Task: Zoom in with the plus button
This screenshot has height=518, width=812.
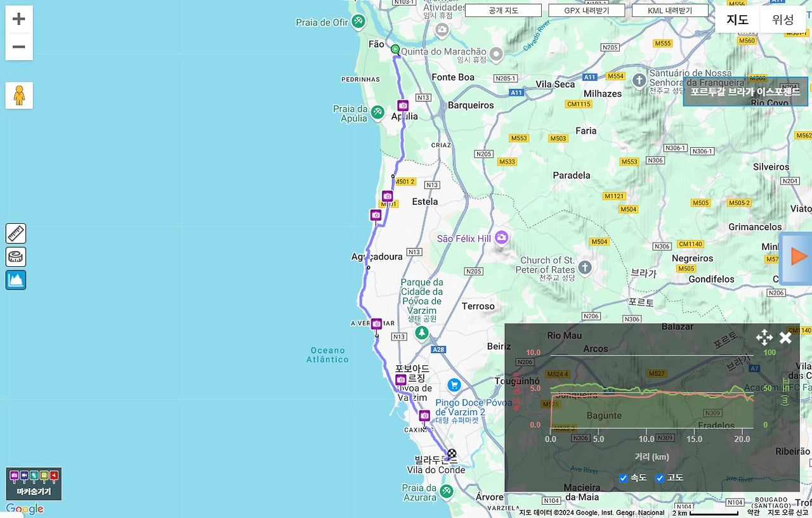Action: (x=19, y=19)
